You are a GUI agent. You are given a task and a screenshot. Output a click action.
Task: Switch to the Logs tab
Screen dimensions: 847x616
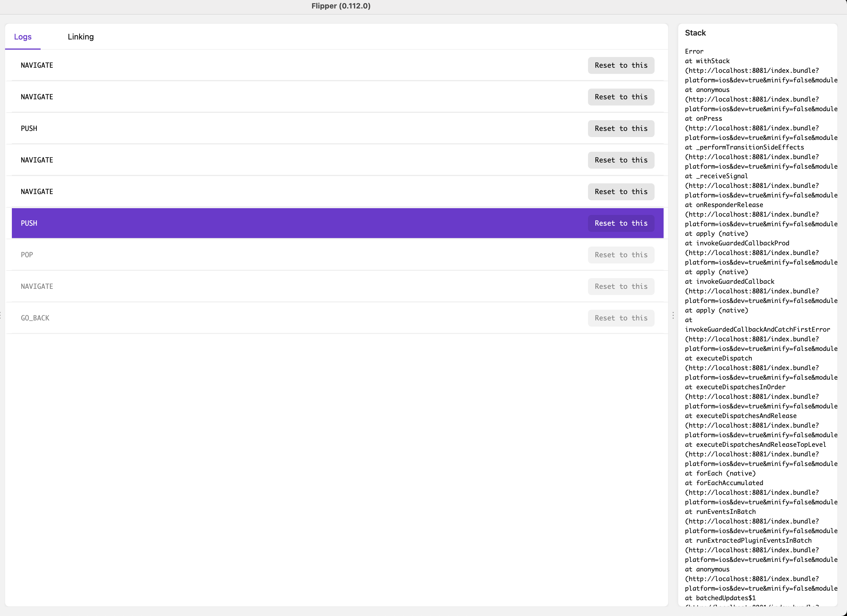pos(22,37)
